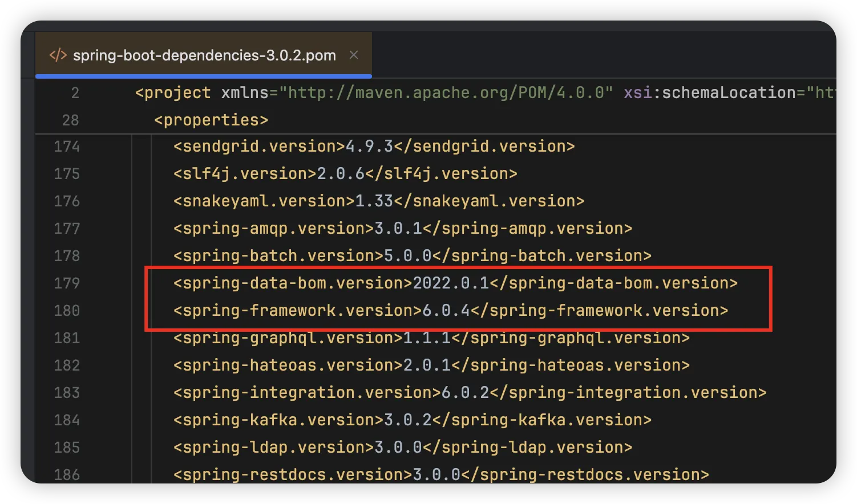Click spring-hateoas.version opening tag
The image size is (857, 504).
click(288, 365)
